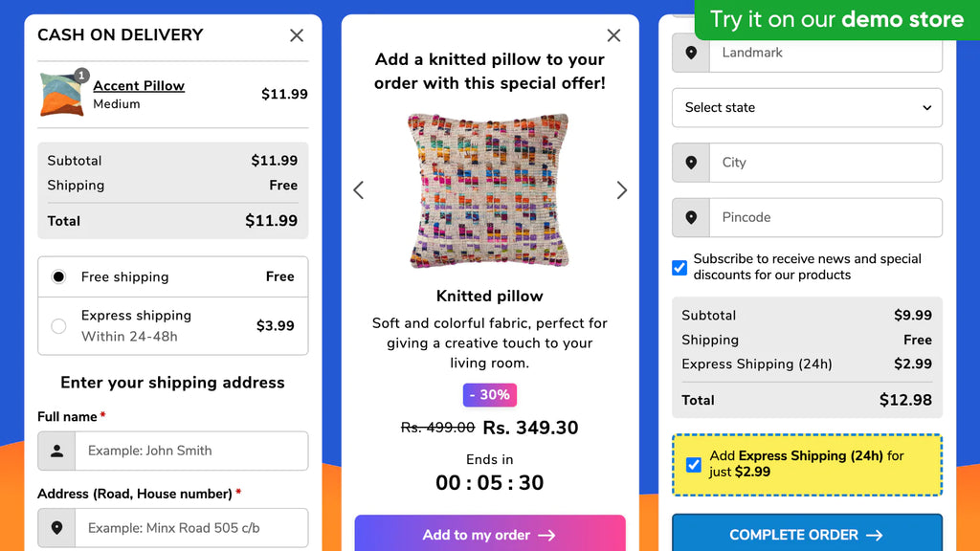Image resolution: width=980 pixels, height=551 pixels.
Task: Select the Express shipping radio option
Action: 58,325
